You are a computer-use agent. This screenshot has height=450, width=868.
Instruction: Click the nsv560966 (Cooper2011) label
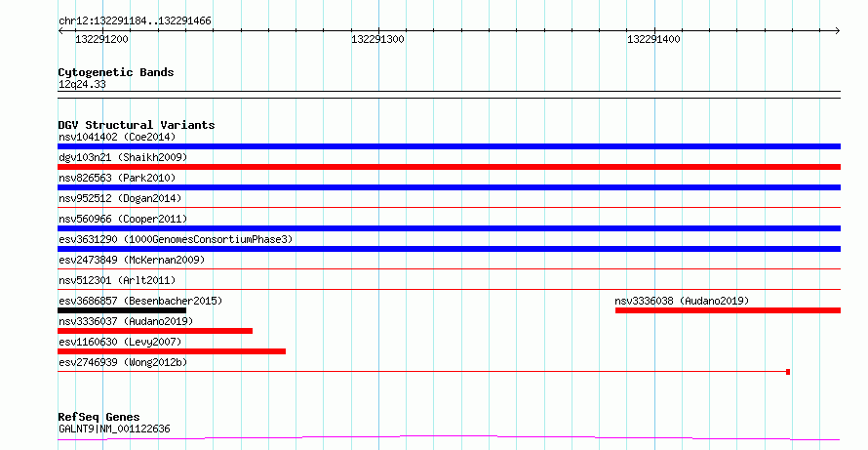(123, 219)
